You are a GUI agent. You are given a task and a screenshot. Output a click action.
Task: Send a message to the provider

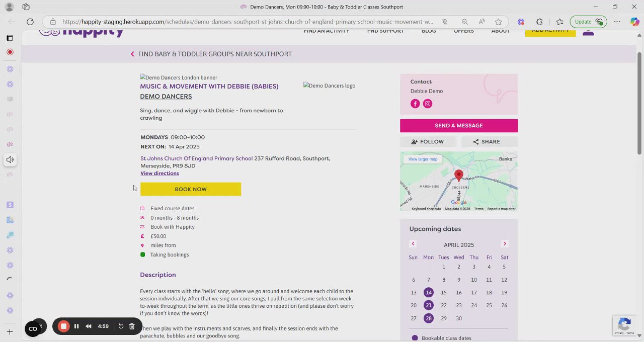[459, 126]
